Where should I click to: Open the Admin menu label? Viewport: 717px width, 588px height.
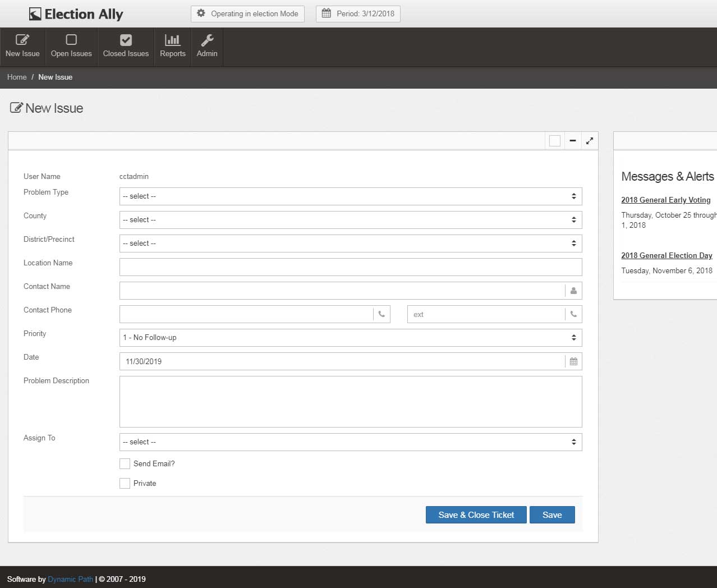pos(207,54)
